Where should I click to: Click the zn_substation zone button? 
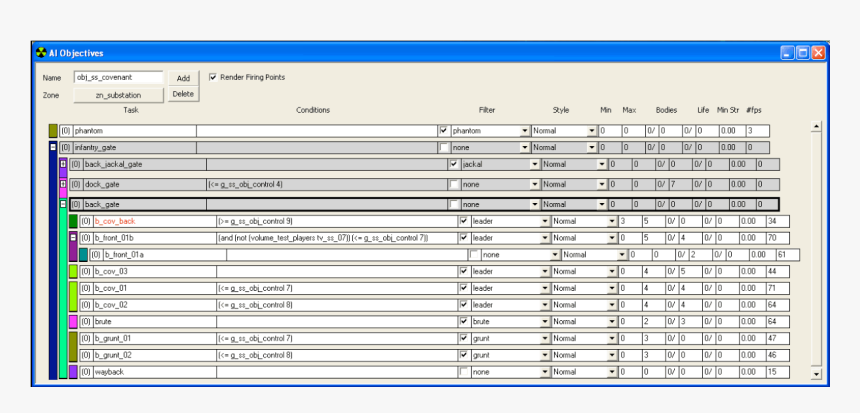(118, 95)
